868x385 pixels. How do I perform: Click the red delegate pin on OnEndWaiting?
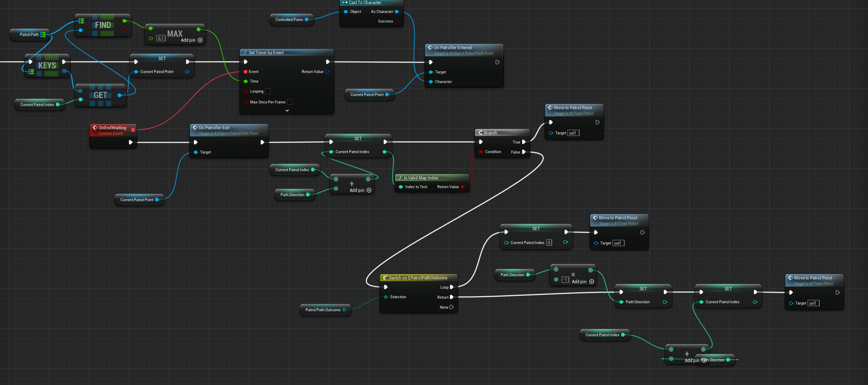(x=133, y=130)
